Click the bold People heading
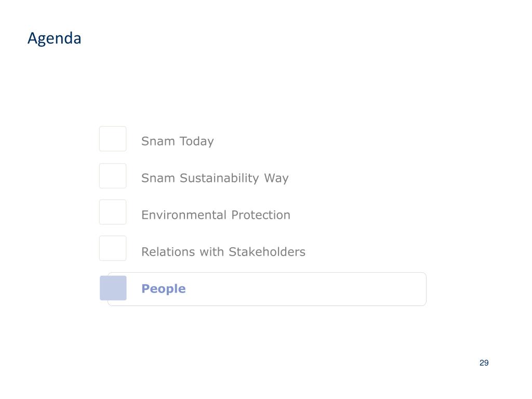This screenshot has width=532, height=399. (164, 289)
